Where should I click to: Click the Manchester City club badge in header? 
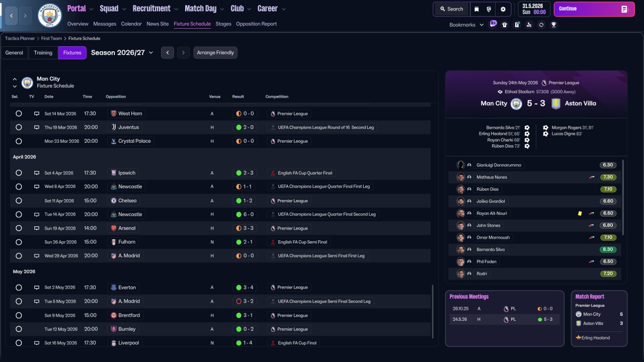click(x=50, y=16)
